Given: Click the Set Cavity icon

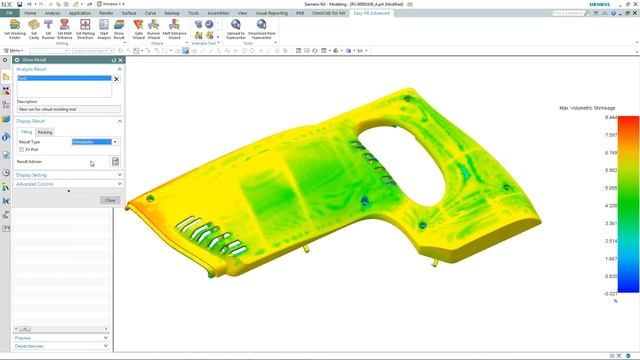Looking at the screenshot, I should pyautogui.click(x=34, y=25).
